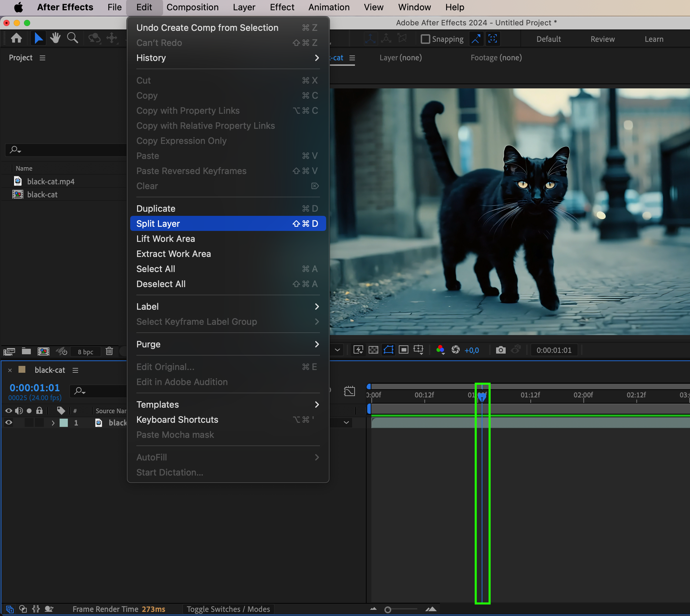Enable the Snapping checkbox
Screen dimensions: 690x616
click(425, 39)
